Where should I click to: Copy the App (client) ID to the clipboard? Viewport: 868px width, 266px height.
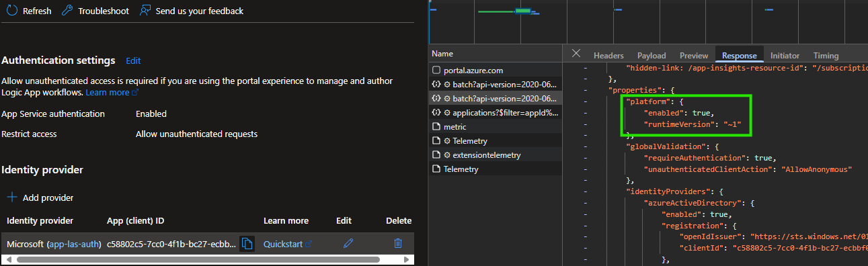tap(247, 243)
